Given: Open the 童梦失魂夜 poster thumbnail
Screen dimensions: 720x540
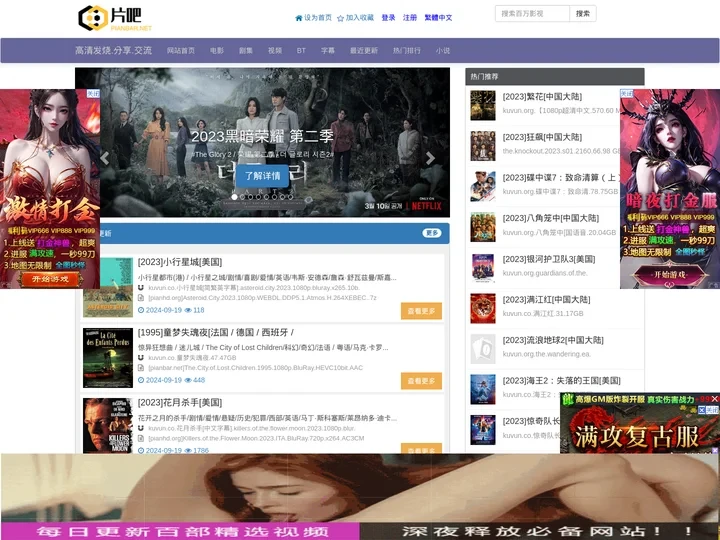Looking at the screenshot, I should tap(108, 358).
